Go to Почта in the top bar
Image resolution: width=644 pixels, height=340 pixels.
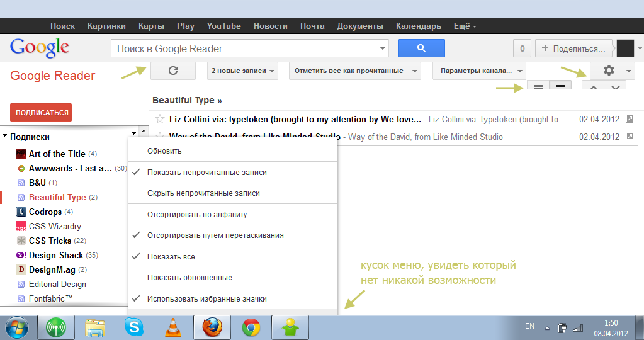click(312, 26)
